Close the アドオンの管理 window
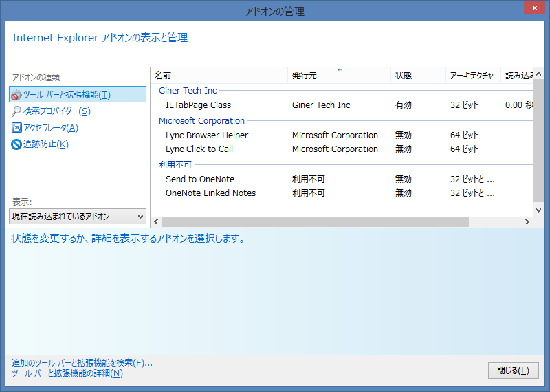550x392 pixels. click(535, 8)
